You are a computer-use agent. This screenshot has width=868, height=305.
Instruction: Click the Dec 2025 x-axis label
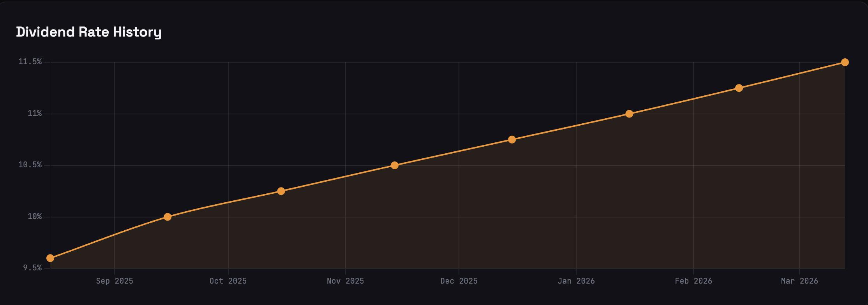459,281
